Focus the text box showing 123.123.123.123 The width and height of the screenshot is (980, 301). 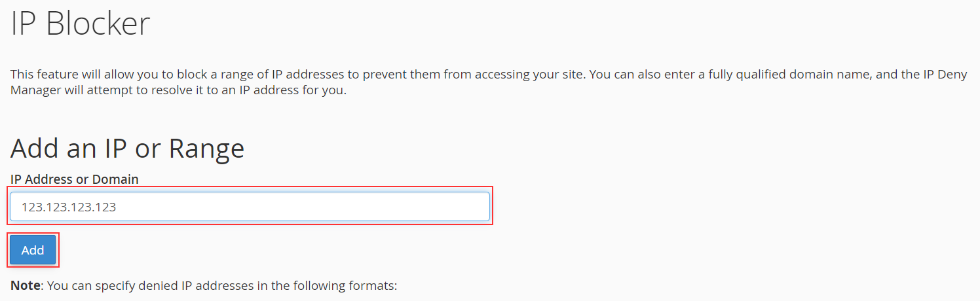coord(250,207)
